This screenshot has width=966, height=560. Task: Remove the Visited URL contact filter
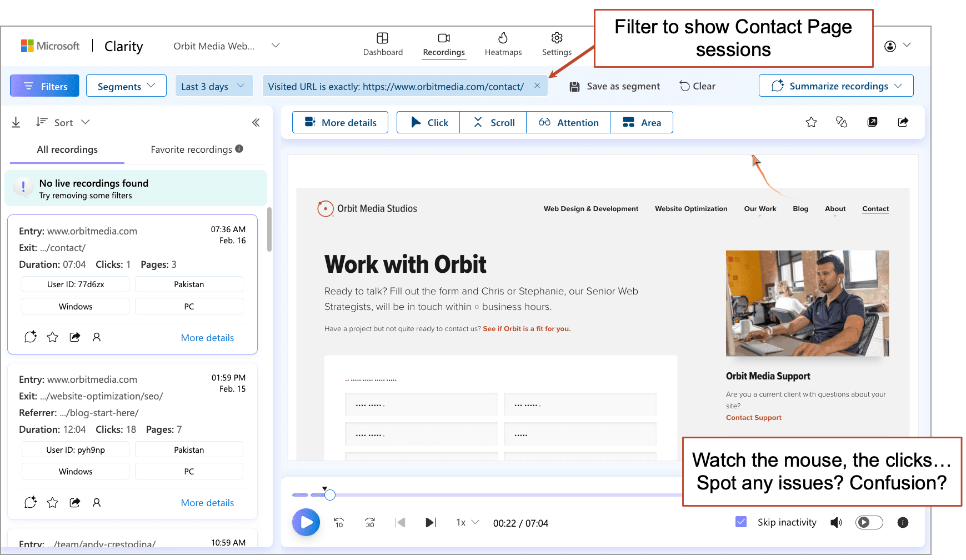(x=537, y=86)
